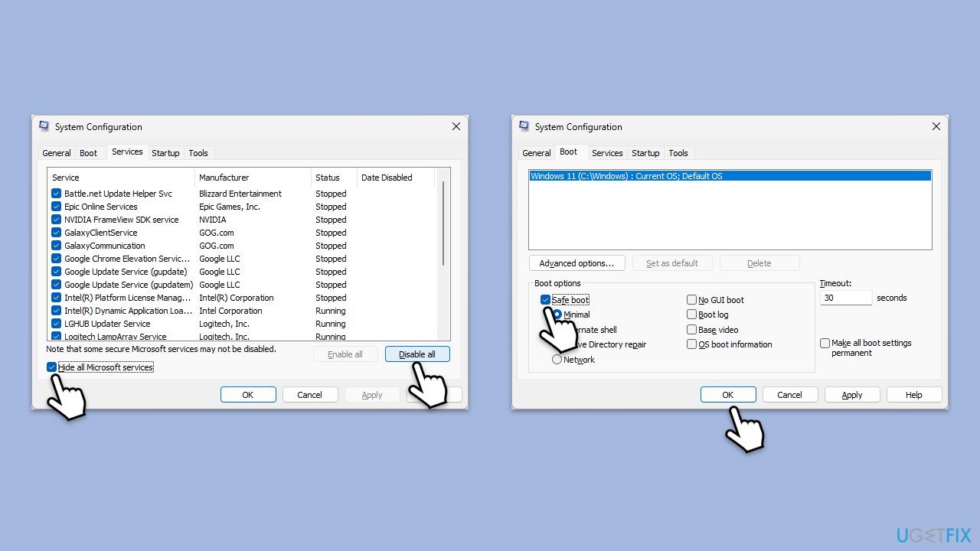980x551 pixels.
Task: Close the right System Configuration window
Action: (936, 126)
